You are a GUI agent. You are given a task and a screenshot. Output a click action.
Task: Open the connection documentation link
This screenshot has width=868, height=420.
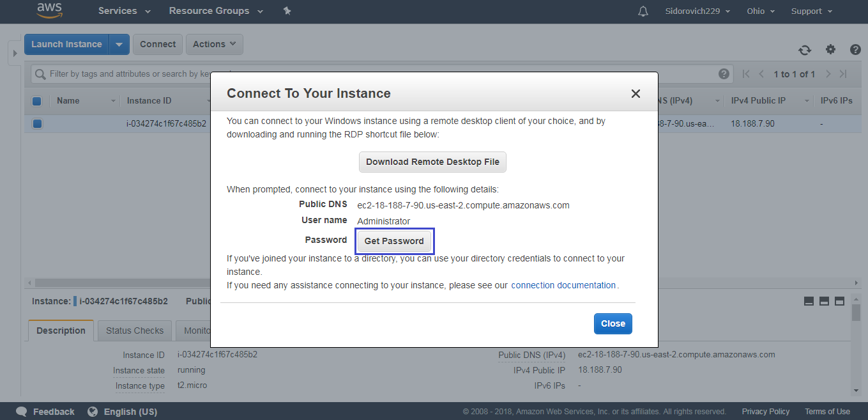click(563, 285)
